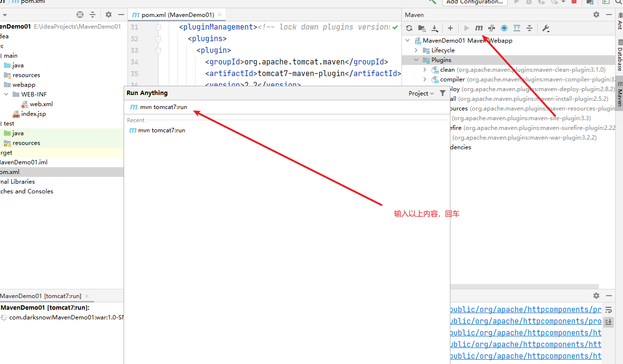Select the webapp folder
623x364 pixels.
(x=19, y=85)
